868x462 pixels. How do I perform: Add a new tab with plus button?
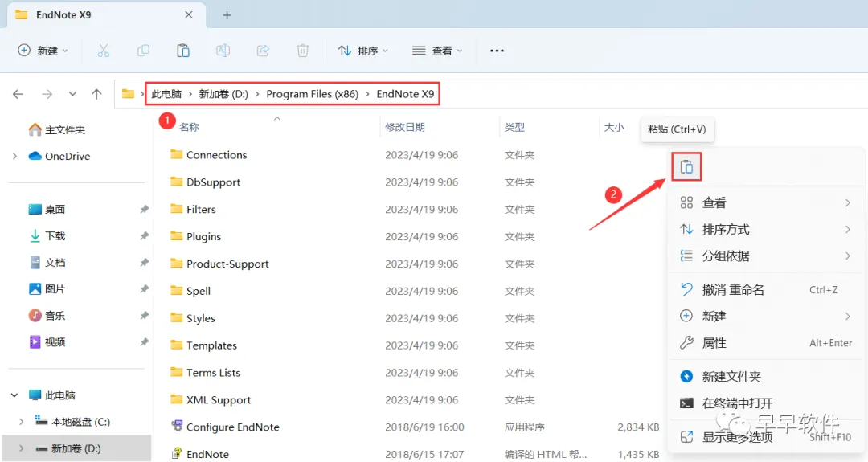tap(227, 15)
